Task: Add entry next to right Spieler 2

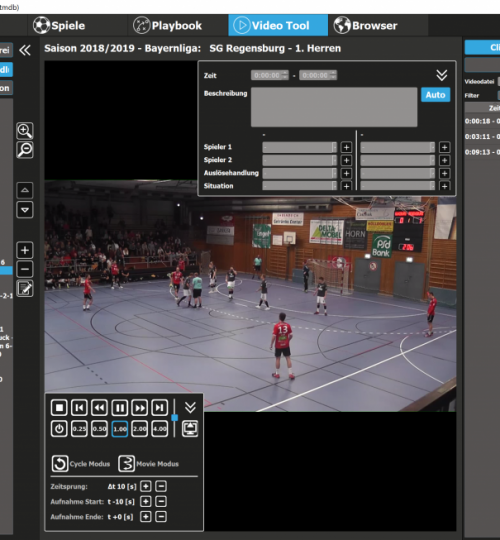Action: coord(445,160)
